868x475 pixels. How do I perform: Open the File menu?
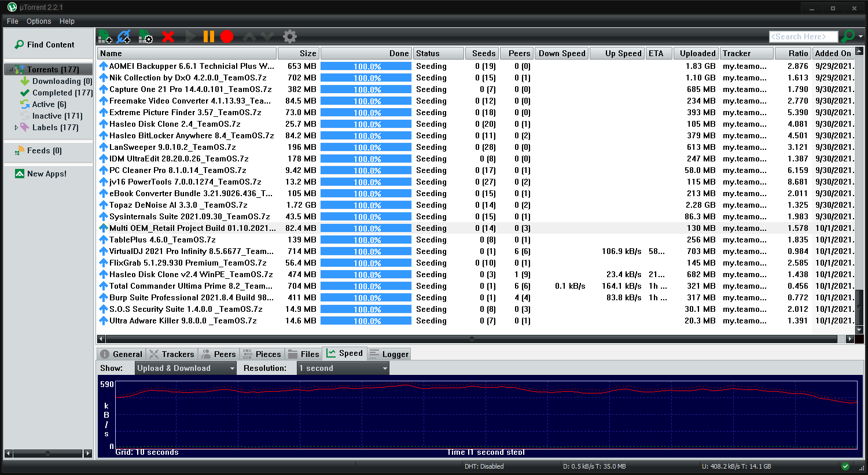pos(13,21)
